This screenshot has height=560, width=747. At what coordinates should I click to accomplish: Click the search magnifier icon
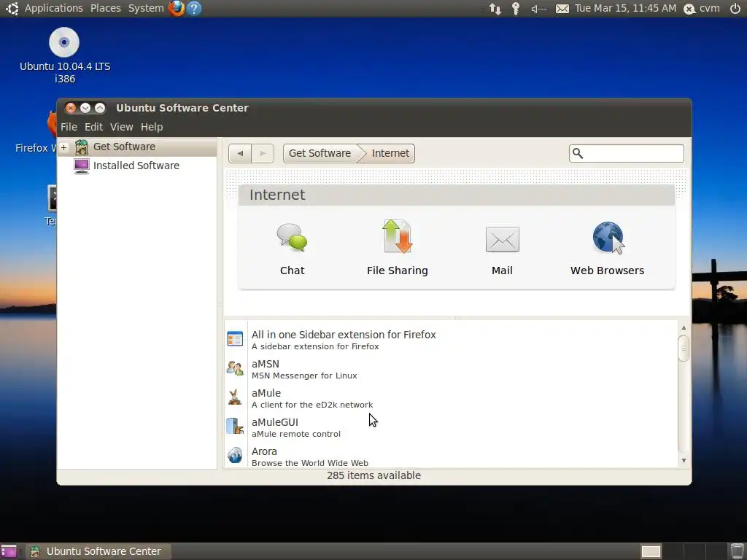point(578,153)
